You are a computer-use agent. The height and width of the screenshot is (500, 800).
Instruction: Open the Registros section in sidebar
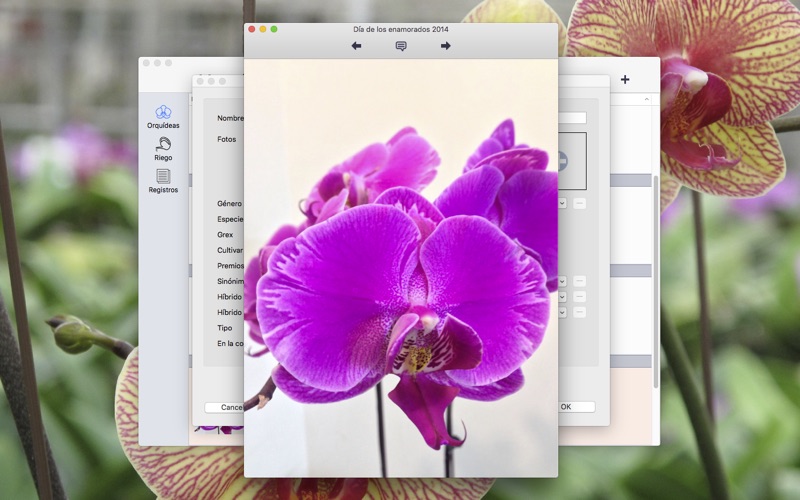(x=163, y=181)
